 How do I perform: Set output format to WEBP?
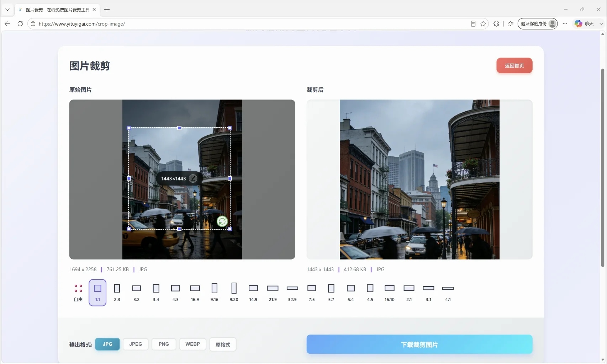pos(192,344)
